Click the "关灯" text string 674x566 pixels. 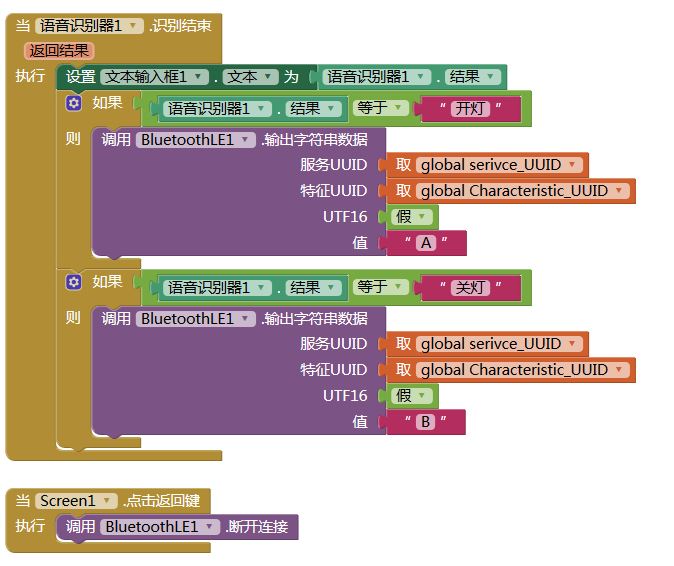point(471,287)
